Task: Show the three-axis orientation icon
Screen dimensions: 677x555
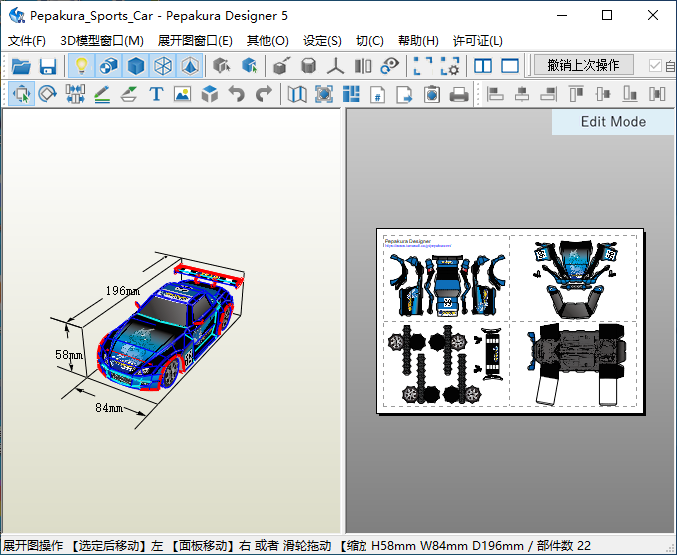Action: point(335,66)
